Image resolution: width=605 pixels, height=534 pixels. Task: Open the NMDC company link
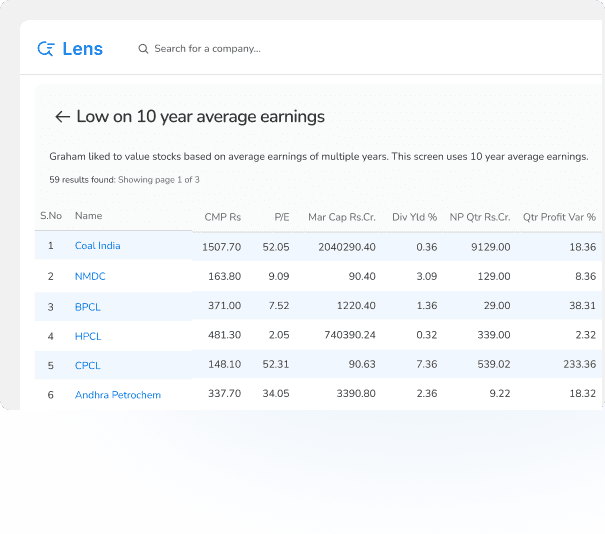point(90,276)
